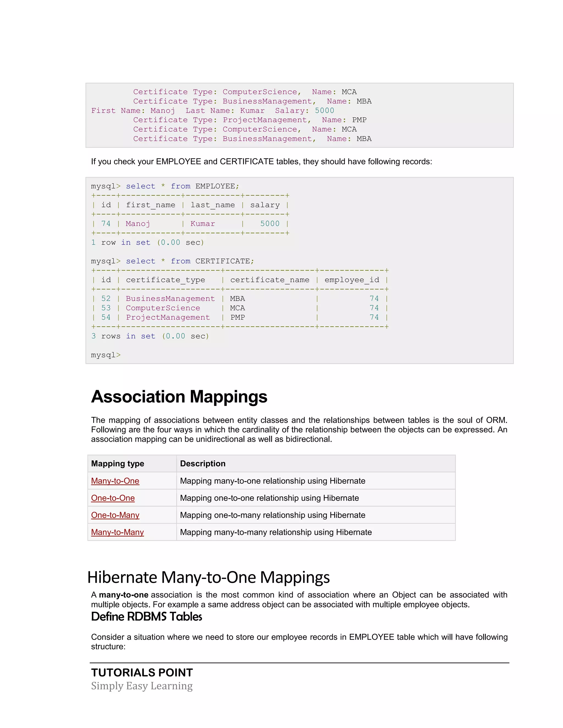Click the bold many-to-one term in paragraph
563x728 pixels.
tap(123, 595)
